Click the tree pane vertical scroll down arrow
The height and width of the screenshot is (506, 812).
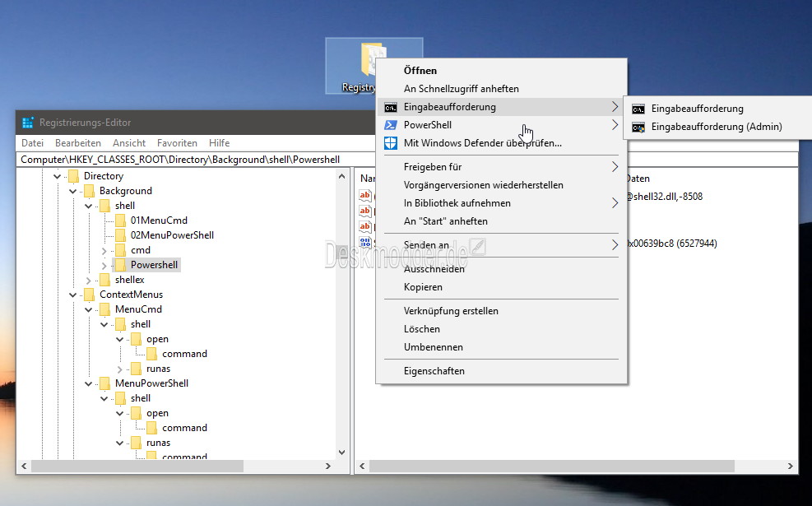tap(341, 453)
